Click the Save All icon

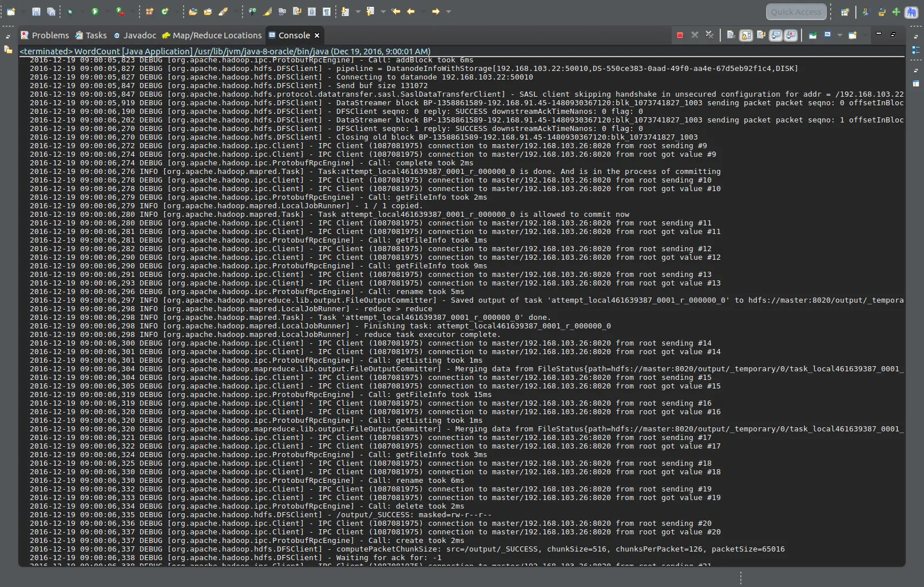pyautogui.click(x=51, y=11)
